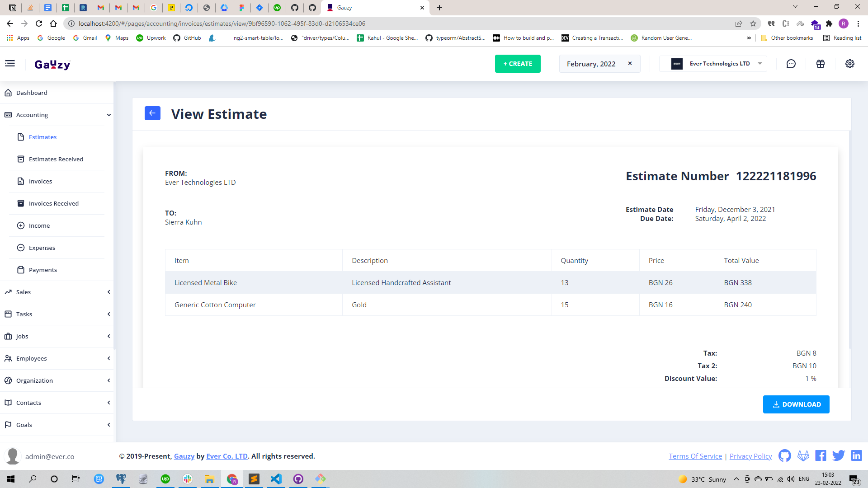Open Visual Studio Code from taskbar

[276, 479]
